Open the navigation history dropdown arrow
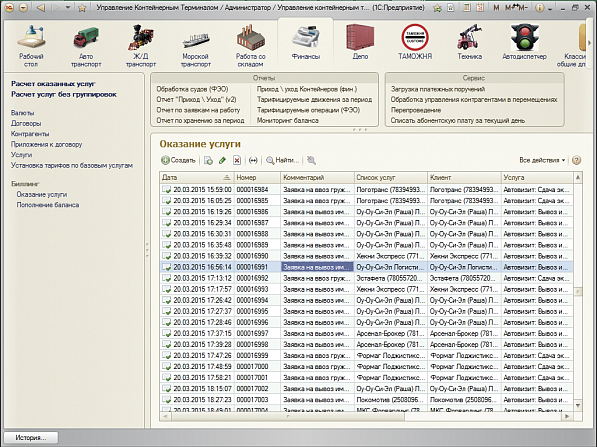Viewport: 597px width, 447px height. 68,8
